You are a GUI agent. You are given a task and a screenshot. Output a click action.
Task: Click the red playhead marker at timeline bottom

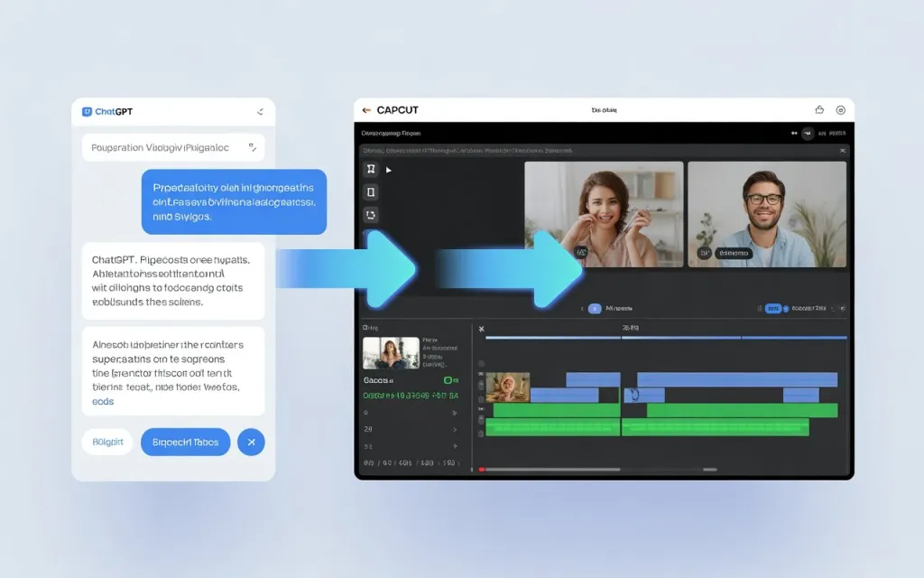pos(482,470)
